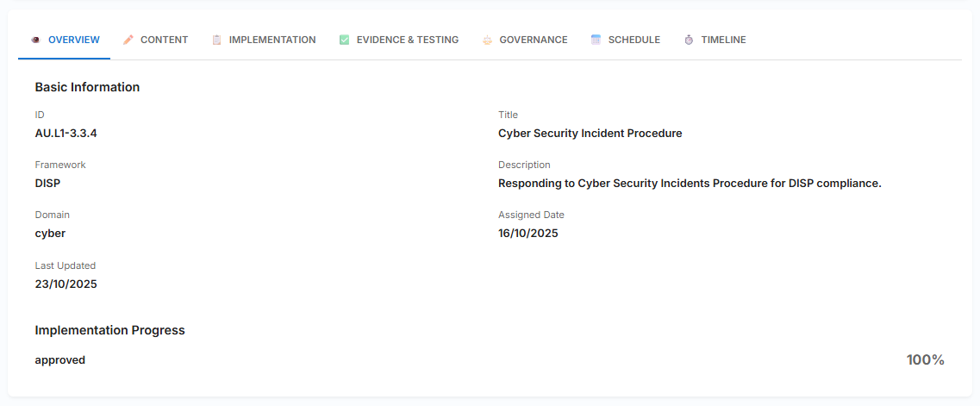
Task: Click the clipboard icon beside Implementation
Action: coord(217,40)
